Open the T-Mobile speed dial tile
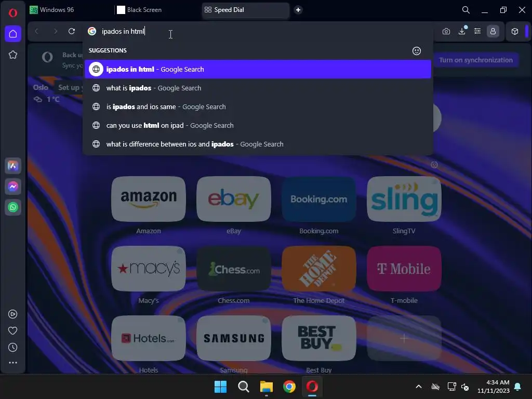 (x=404, y=269)
